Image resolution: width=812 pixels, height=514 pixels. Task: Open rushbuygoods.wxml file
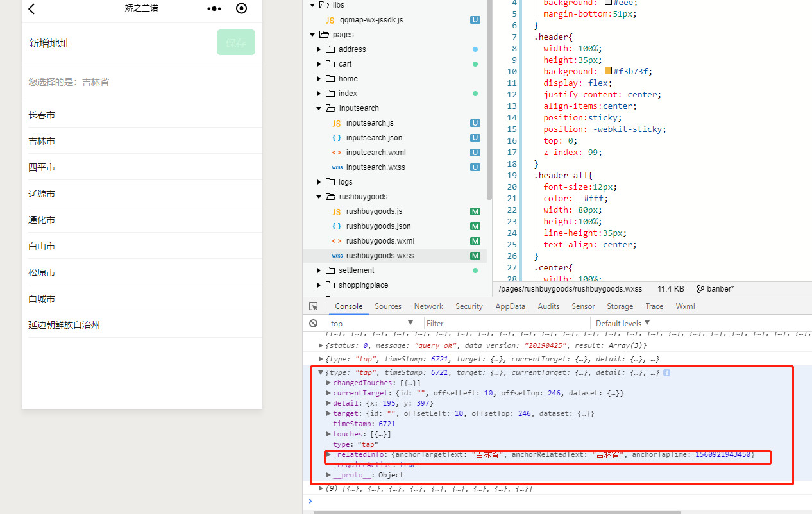point(380,241)
